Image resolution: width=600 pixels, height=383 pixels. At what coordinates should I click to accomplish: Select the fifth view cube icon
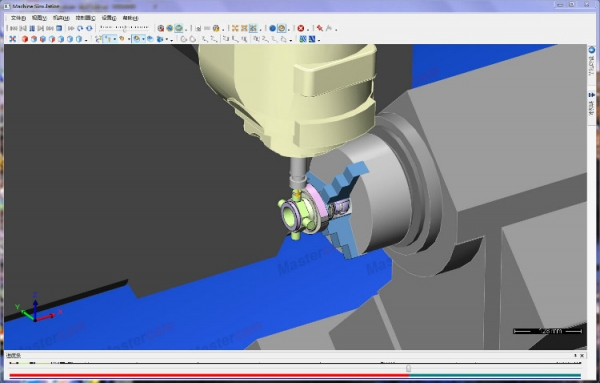(61, 39)
